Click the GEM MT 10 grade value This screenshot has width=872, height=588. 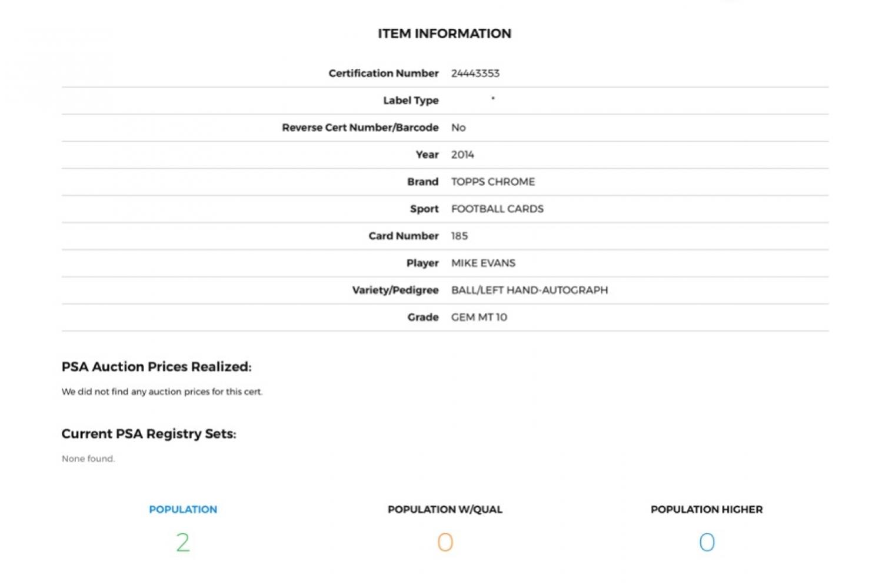pyautogui.click(x=479, y=317)
